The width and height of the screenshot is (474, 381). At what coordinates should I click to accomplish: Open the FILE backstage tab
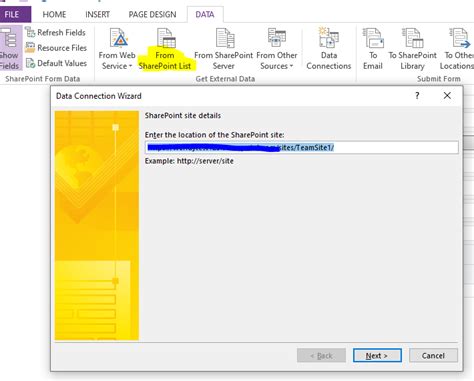pos(15,15)
